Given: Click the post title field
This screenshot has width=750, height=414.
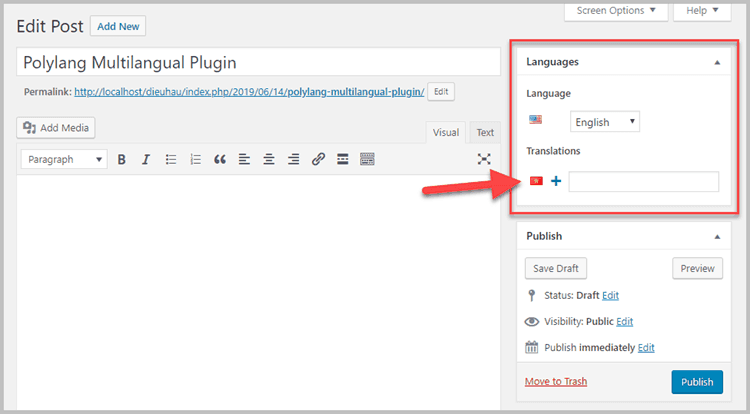Looking at the screenshot, I should pos(258,62).
